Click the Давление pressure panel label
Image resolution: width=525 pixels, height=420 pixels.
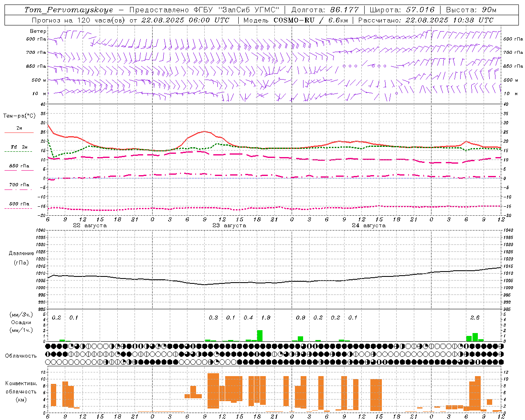[x=21, y=253]
